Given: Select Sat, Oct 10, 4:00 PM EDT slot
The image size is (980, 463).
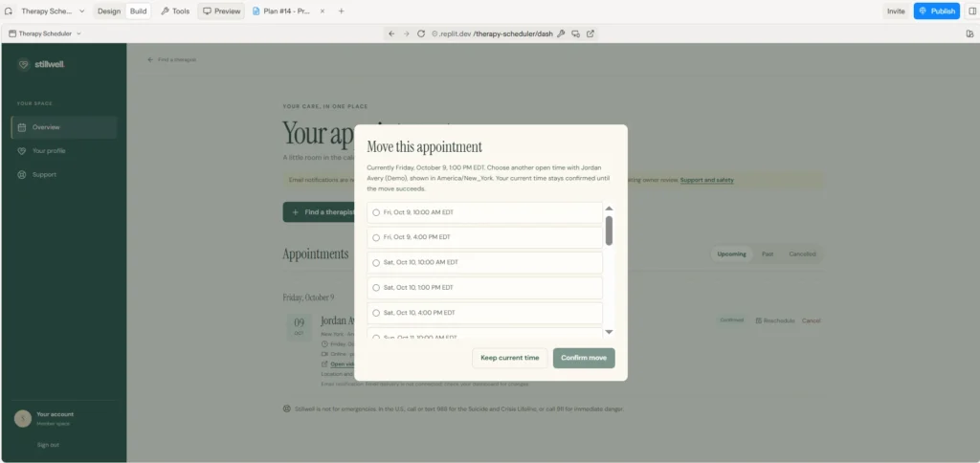Looking at the screenshot, I should [x=484, y=313].
